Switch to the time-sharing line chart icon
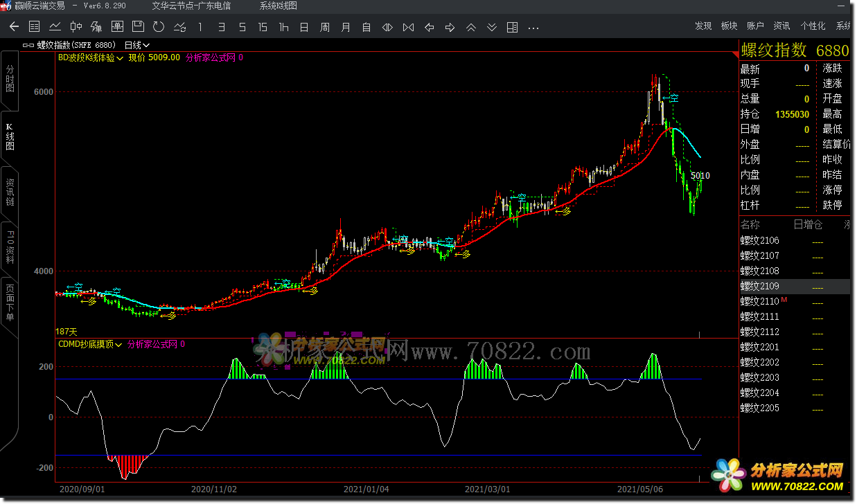857x504 pixels. [x=55, y=27]
